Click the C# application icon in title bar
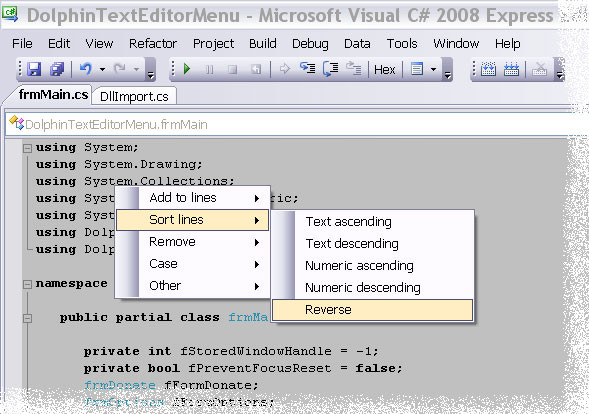This screenshot has height=414, width=589. point(11,14)
